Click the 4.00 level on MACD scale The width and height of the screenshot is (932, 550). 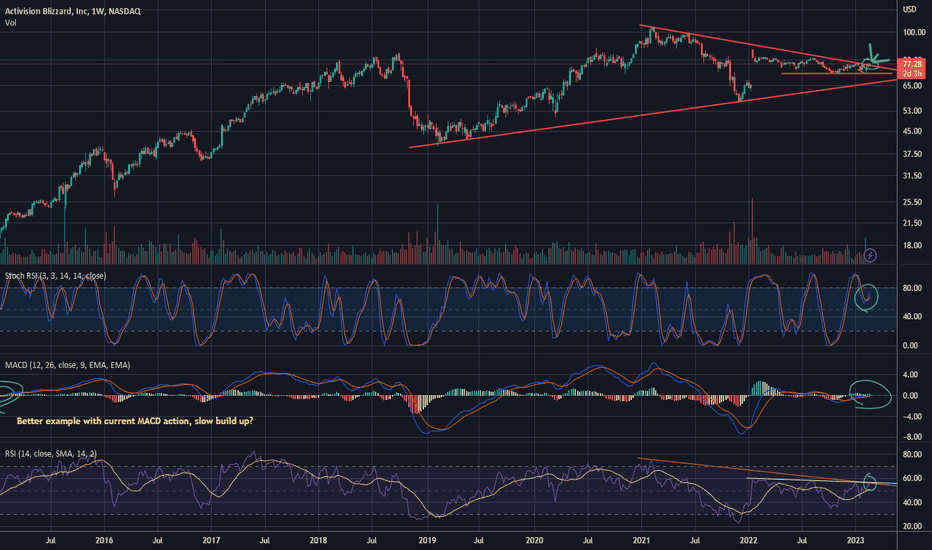coord(912,375)
